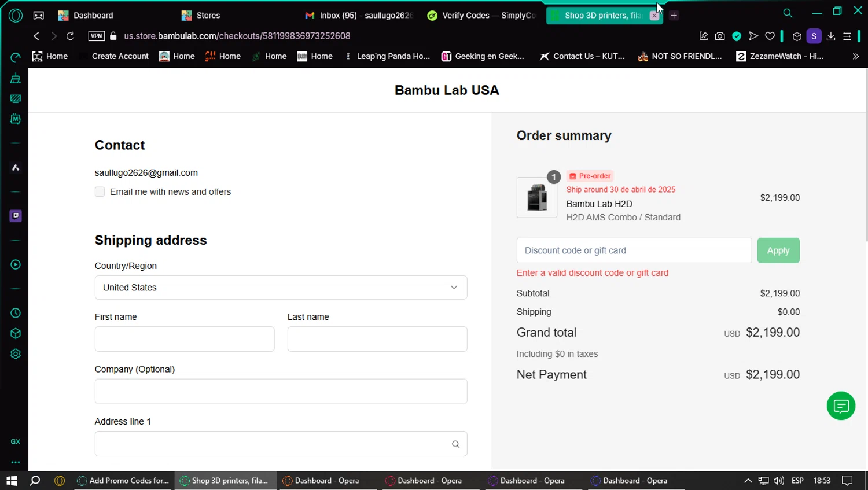Open browser history from sidebar clock
The width and height of the screenshot is (868, 490).
tap(16, 313)
